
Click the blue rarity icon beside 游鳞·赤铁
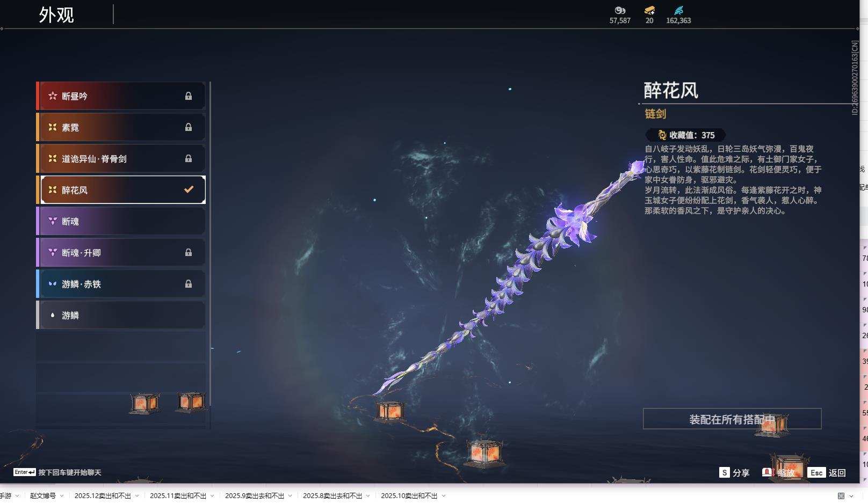pyautogui.click(x=53, y=283)
